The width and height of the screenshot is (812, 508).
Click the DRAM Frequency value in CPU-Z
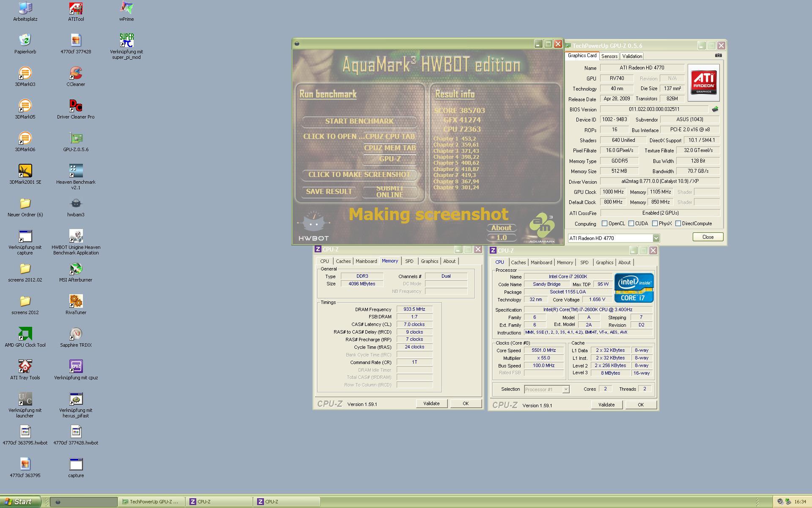[414, 309]
